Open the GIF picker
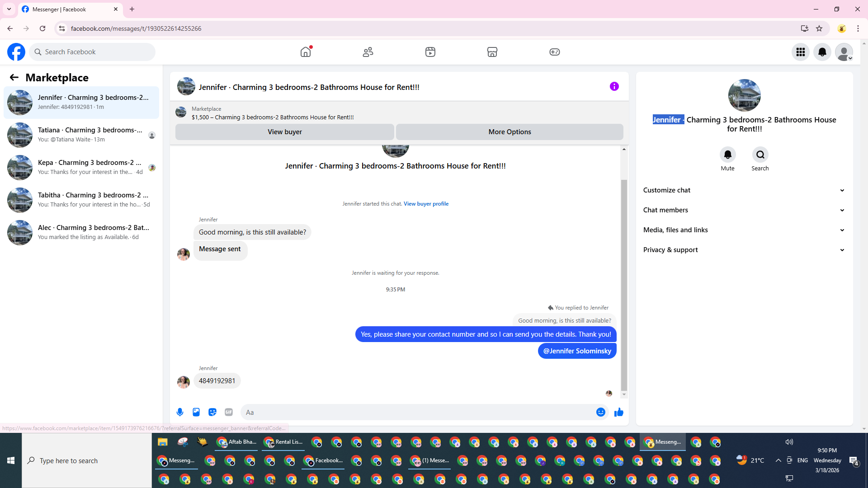This screenshot has height=488, width=868. 229,412
